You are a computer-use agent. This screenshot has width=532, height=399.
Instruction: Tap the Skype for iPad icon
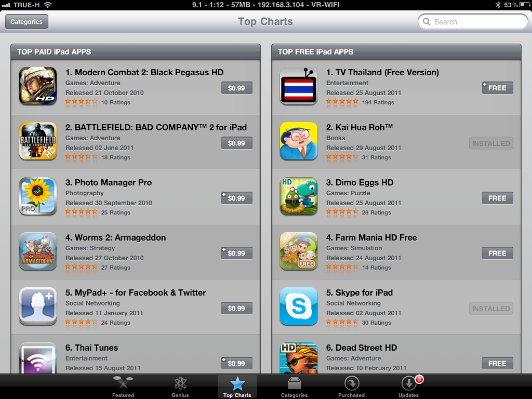pos(299,306)
